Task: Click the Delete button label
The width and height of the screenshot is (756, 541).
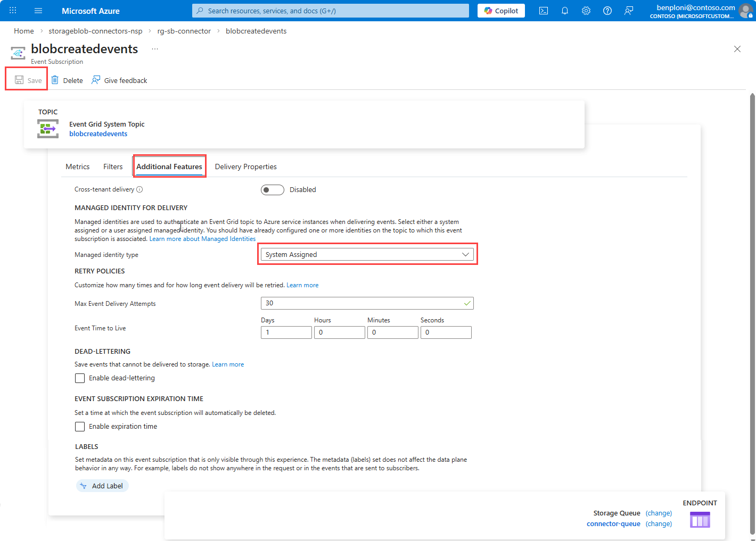Action: point(73,81)
